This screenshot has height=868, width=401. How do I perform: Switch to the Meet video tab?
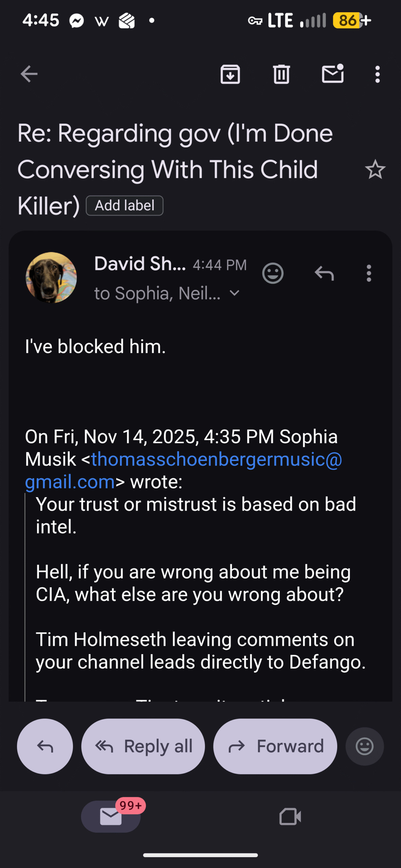(x=290, y=816)
